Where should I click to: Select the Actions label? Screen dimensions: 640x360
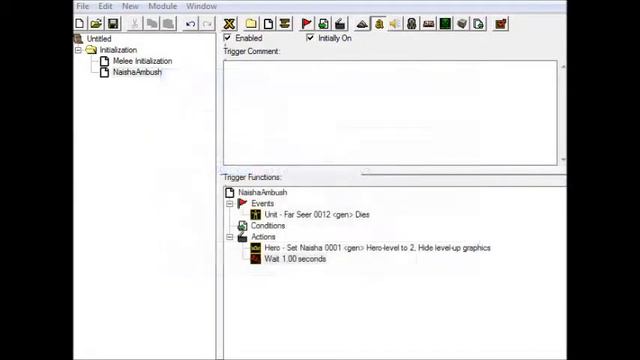coord(263,237)
